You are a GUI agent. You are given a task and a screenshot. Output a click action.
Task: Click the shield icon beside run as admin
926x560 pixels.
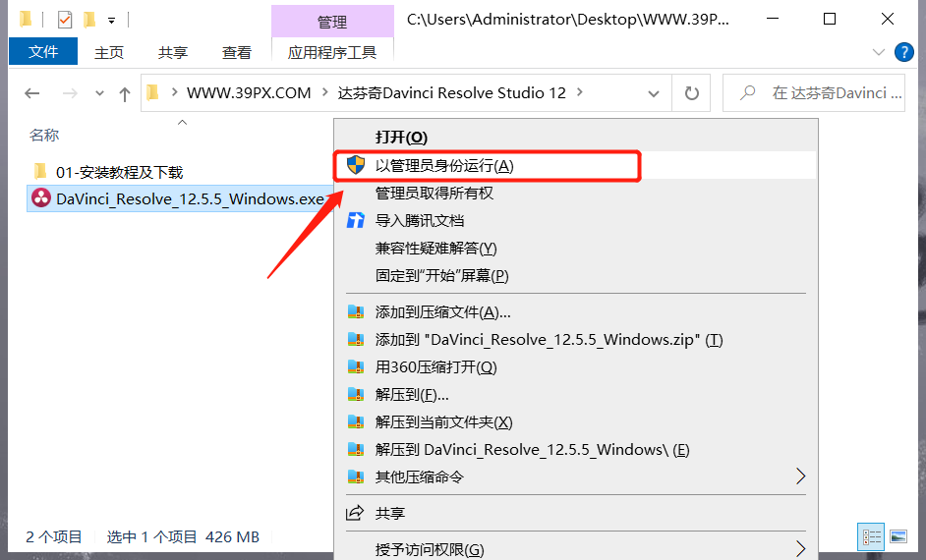356,165
